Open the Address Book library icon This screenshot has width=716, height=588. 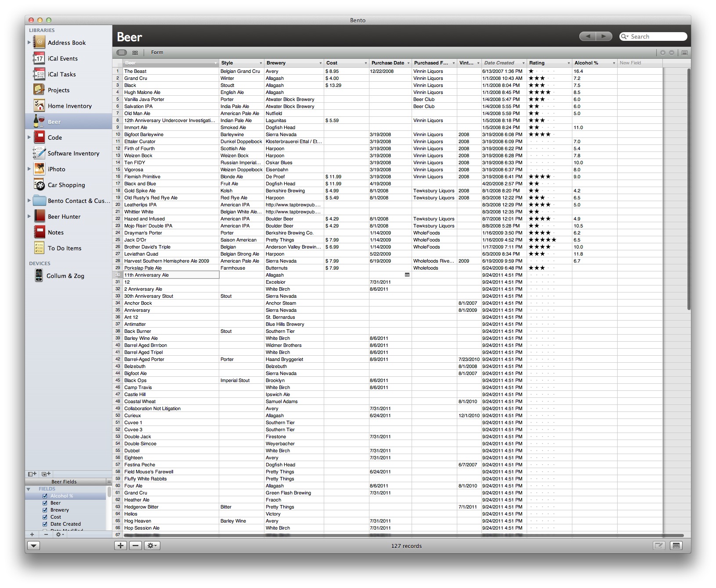point(39,43)
